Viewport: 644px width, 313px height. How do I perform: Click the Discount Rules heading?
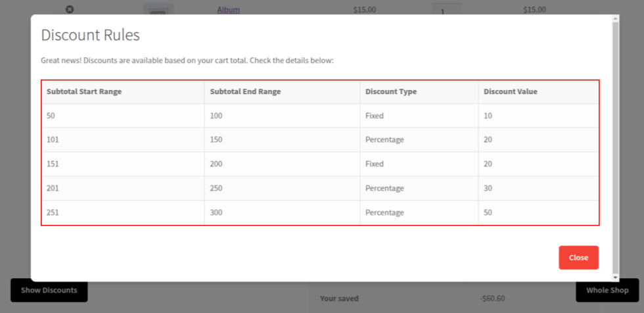[90, 35]
